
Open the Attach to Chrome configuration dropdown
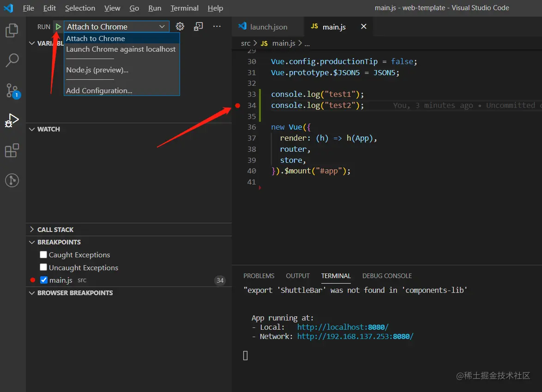[116, 27]
